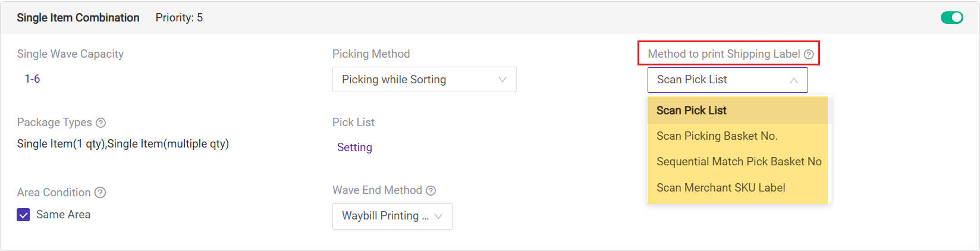Click the Wave End Method help icon
The height and width of the screenshot is (251, 980).
[431, 190]
